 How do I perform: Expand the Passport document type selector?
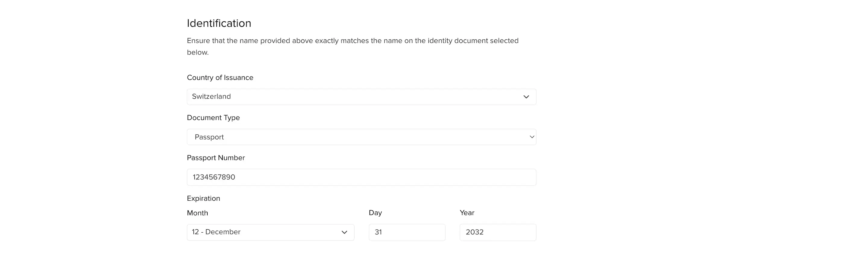(x=361, y=137)
